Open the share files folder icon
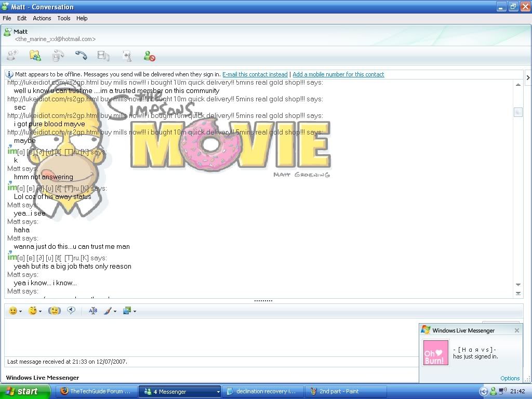Viewport: 532px width, 399px height. (35, 56)
